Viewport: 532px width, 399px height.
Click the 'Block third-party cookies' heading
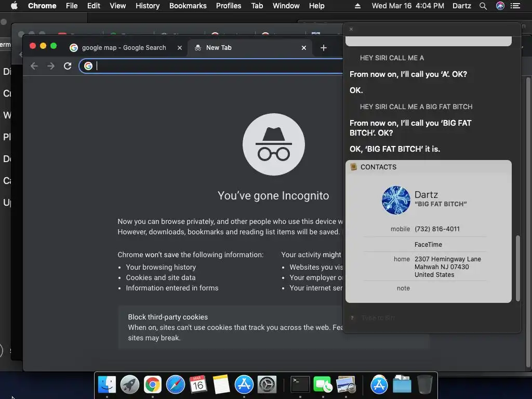(x=168, y=317)
